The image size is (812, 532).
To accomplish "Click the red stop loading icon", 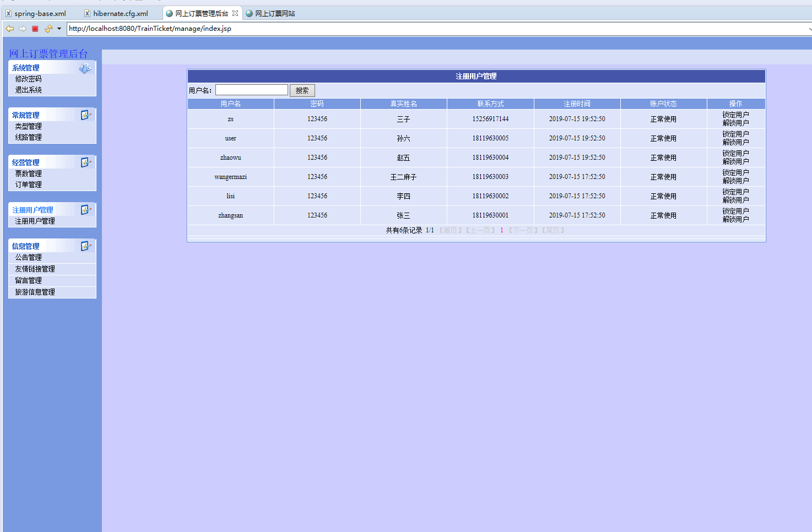I will [x=35, y=28].
